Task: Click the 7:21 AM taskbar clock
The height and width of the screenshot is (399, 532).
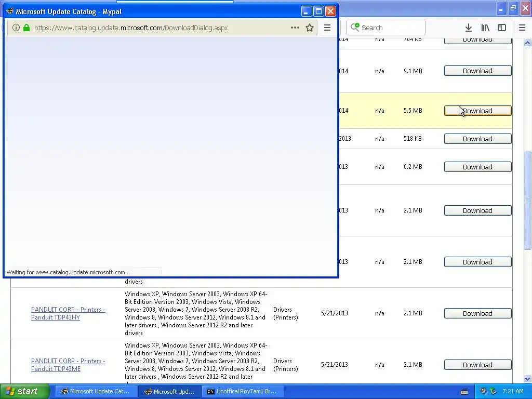Action: tap(513, 391)
